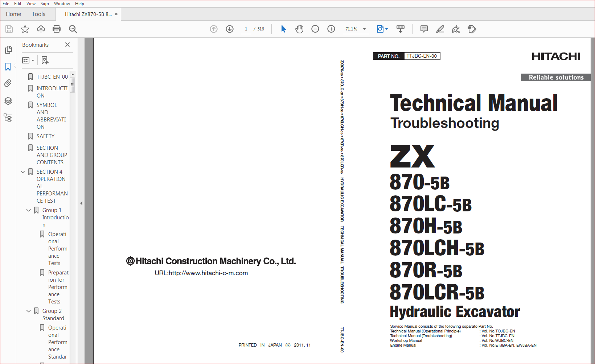Click the Save file icon

tap(9, 29)
